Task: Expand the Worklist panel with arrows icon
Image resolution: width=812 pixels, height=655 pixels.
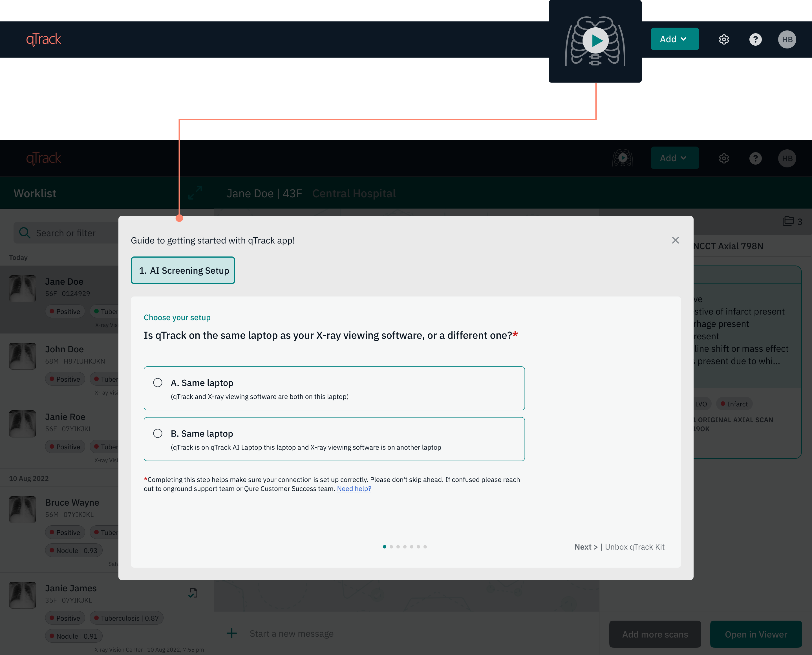Action: tap(195, 193)
